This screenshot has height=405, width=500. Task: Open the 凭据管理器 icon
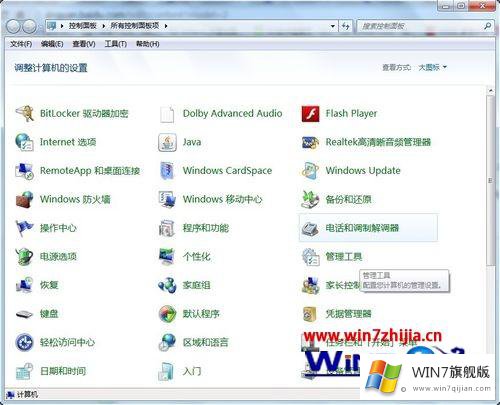click(310, 314)
